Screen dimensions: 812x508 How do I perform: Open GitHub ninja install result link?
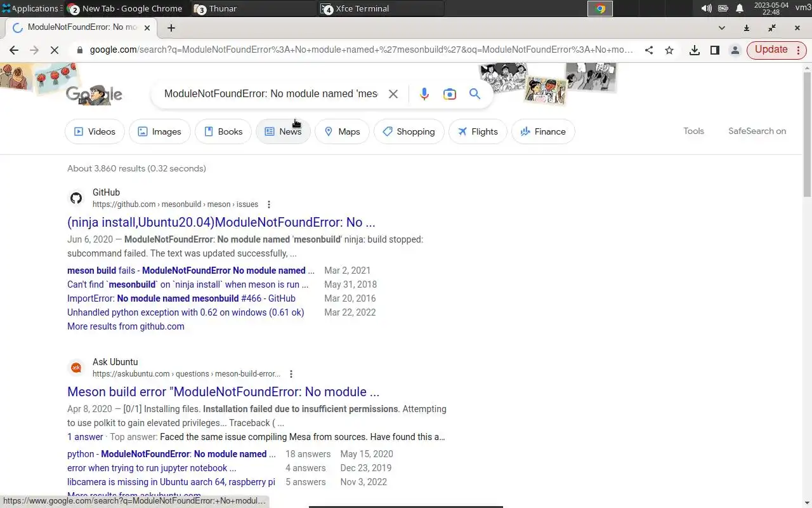tap(221, 222)
